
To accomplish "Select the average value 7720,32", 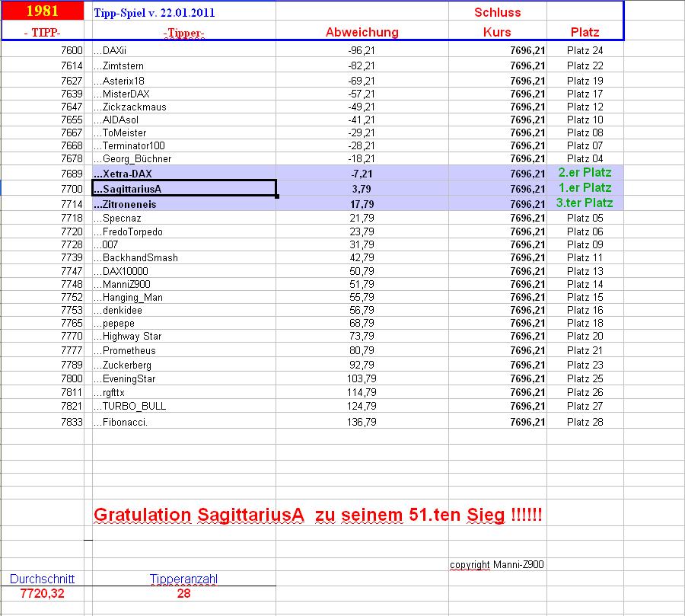I will (x=43, y=593).
